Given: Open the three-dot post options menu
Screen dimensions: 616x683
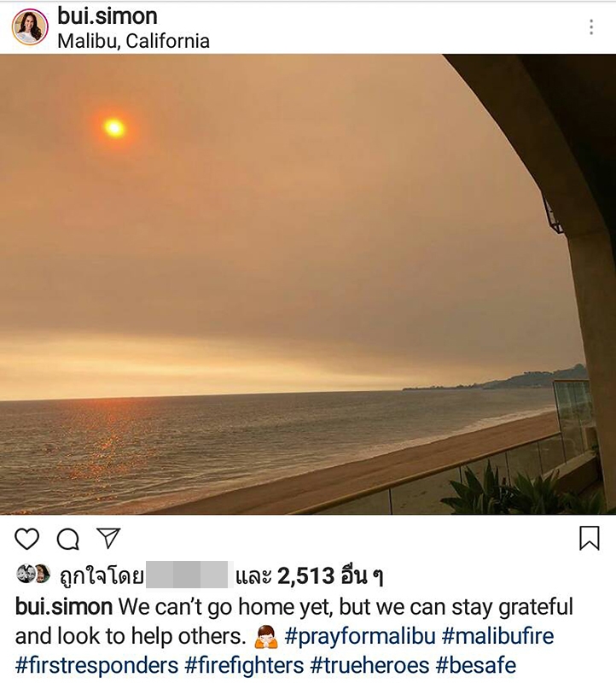Looking at the screenshot, I should coord(590,27).
